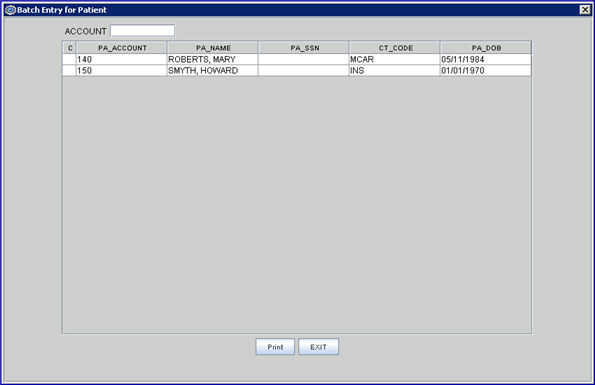Select ROBERTS, MARY name cell
Image resolution: width=595 pixels, height=385 pixels.
click(x=213, y=59)
